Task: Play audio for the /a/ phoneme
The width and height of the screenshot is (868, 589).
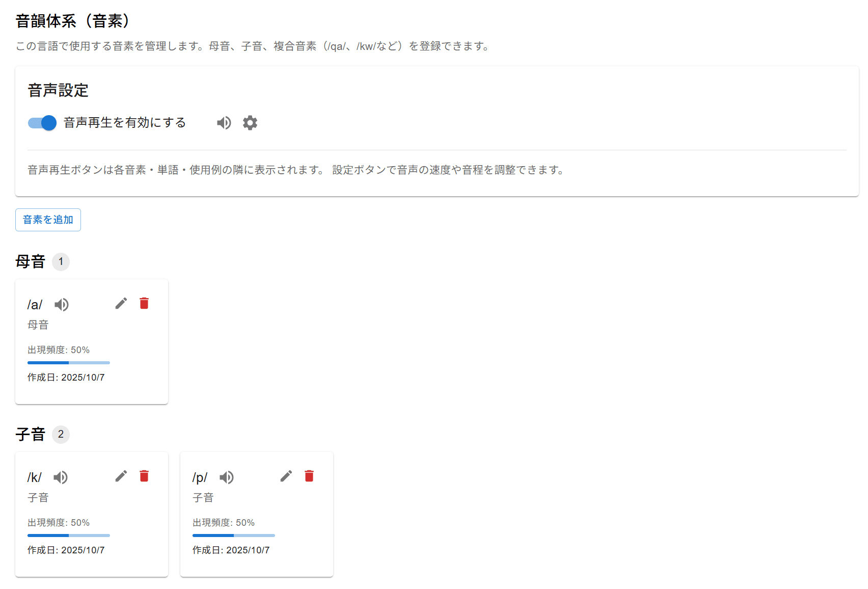Action: (x=62, y=305)
